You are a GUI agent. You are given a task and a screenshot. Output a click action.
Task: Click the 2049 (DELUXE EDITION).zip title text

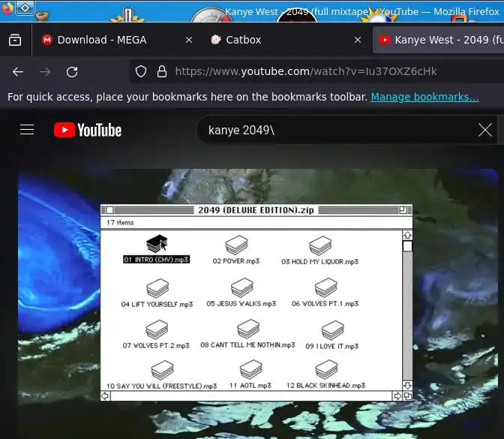[256, 210]
